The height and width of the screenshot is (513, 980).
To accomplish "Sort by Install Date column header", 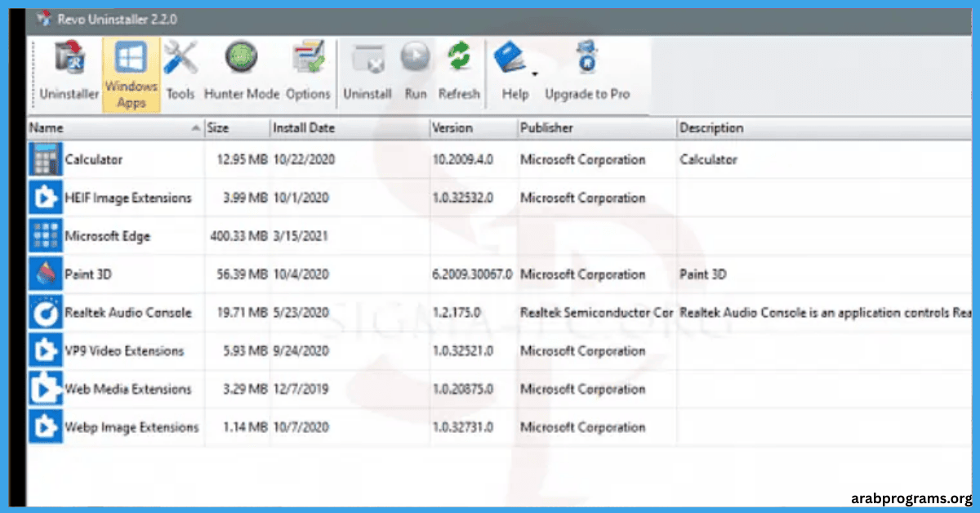I will (x=350, y=128).
